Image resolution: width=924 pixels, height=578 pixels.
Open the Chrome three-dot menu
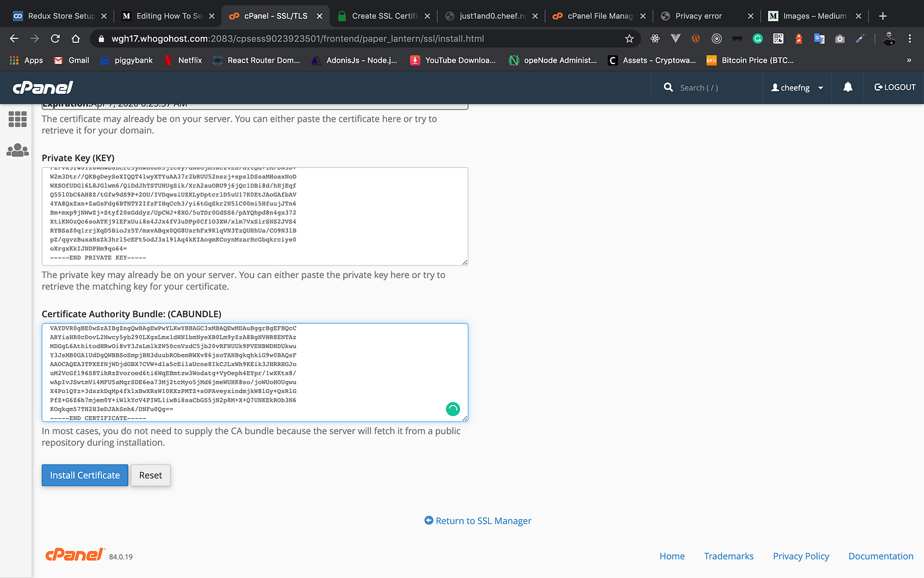910,39
